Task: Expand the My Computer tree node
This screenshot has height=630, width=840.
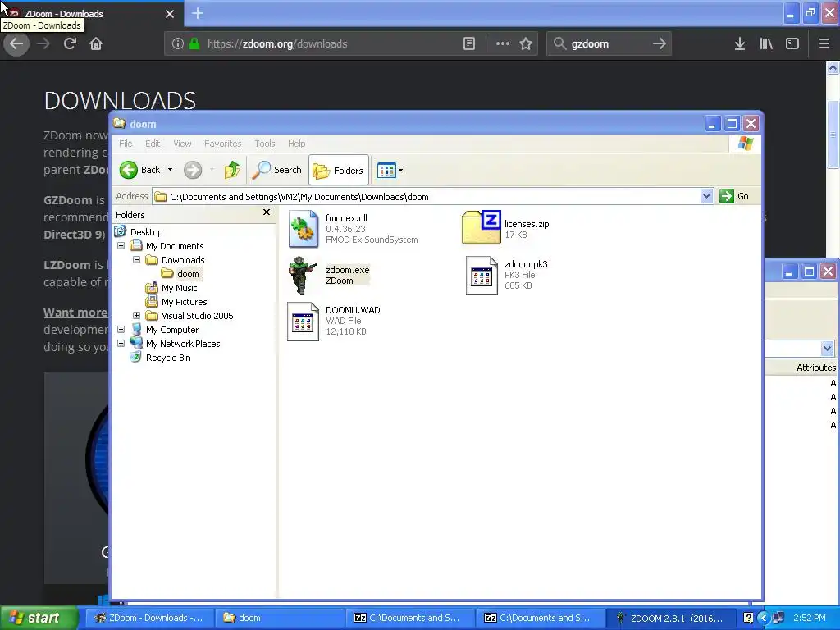Action: point(121,330)
